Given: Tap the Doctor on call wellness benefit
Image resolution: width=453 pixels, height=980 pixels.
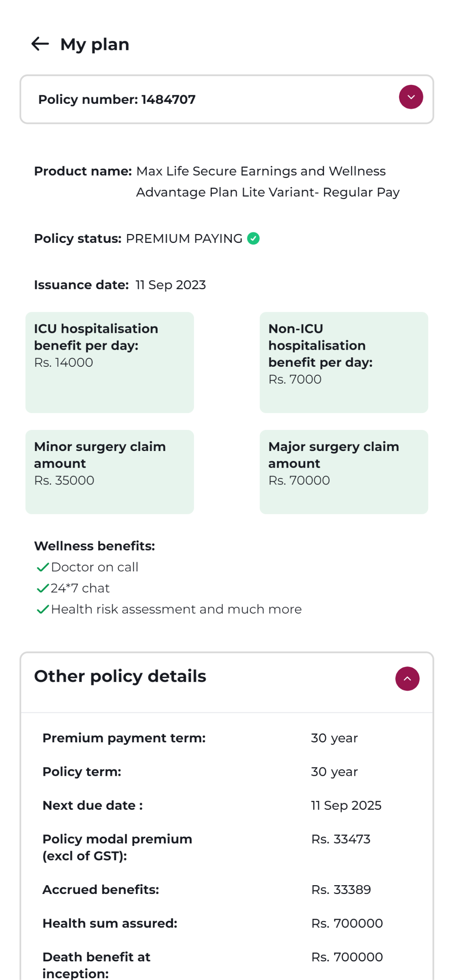Looking at the screenshot, I should click(94, 567).
